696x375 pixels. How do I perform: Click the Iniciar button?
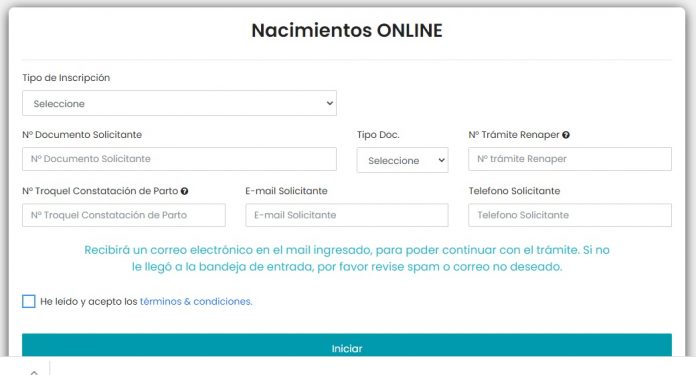(347, 345)
